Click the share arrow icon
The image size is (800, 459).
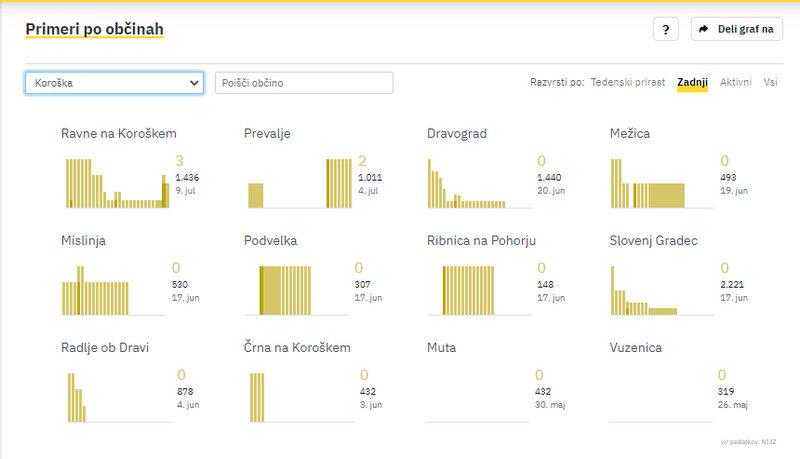[x=704, y=30]
